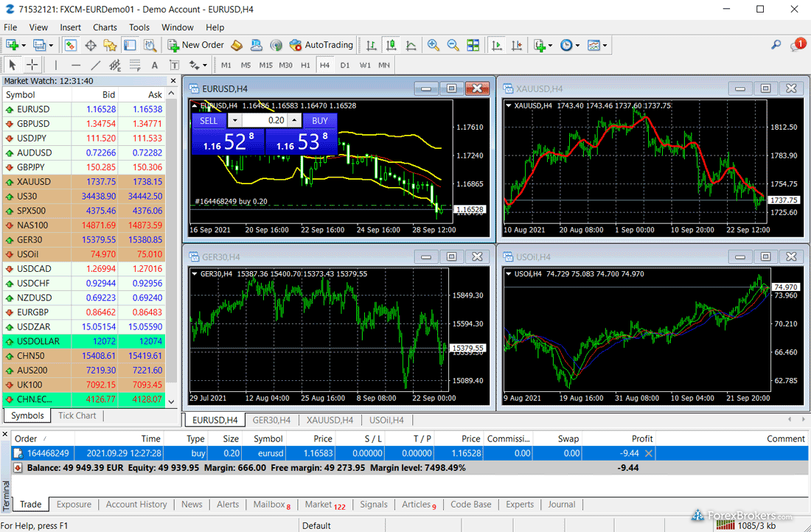Viewport: 811px width, 532px height.
Task: Arrange charts with tile windows icon
Action: click(x=473, y=45)
